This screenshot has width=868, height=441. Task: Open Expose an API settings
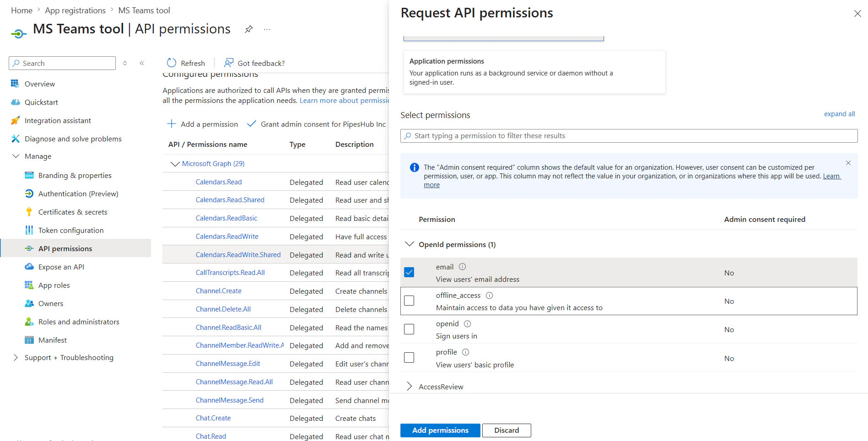[61, 267]
